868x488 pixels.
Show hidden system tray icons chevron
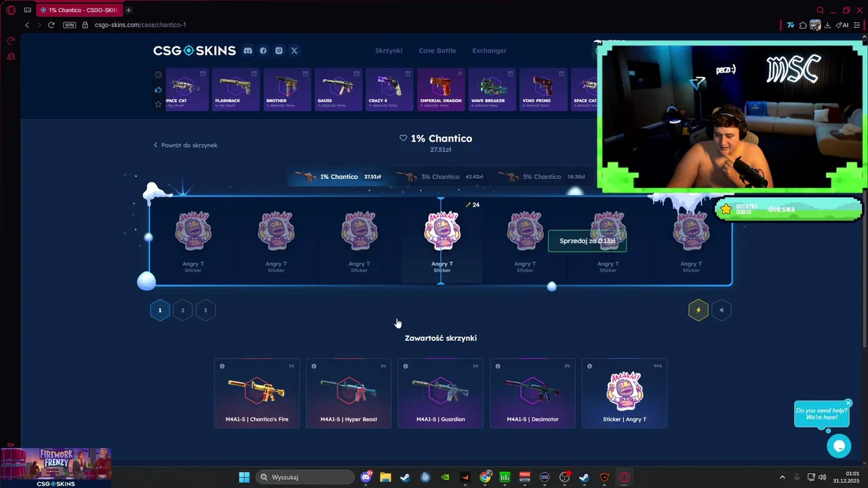pos(782,477)
